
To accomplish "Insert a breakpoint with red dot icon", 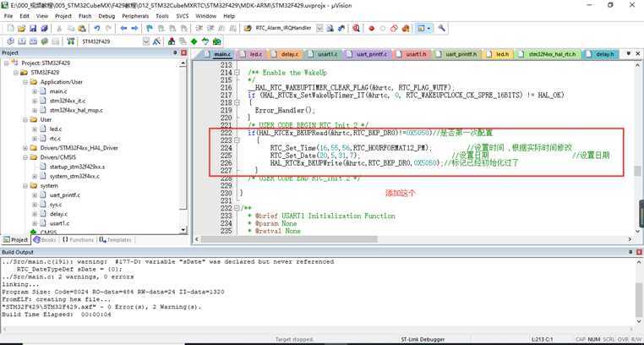I will tap(372, 29).
